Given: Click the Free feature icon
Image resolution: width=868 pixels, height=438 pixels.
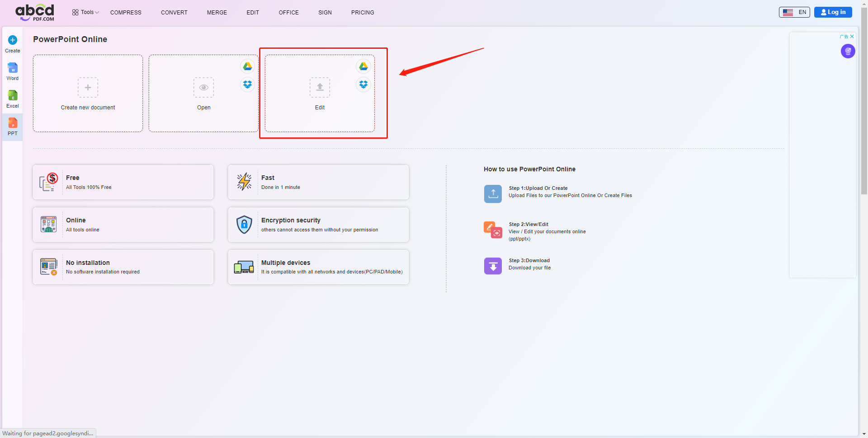Looking at the screenshot, I should pos(48,182).
